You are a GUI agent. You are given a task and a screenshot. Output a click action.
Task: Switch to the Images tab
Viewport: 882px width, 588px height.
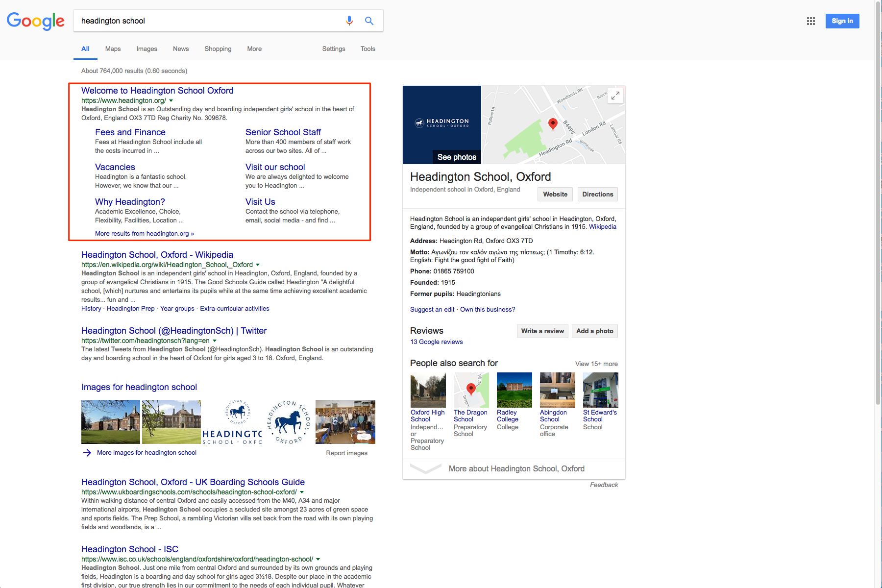pos(147,49)
